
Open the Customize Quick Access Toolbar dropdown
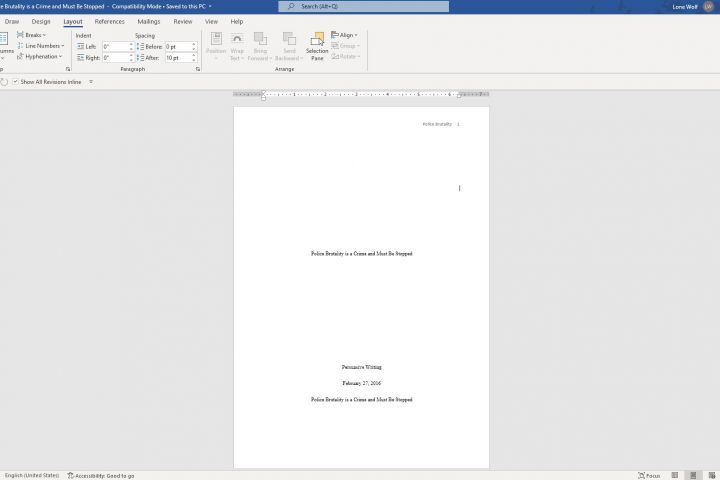[91, 82]
